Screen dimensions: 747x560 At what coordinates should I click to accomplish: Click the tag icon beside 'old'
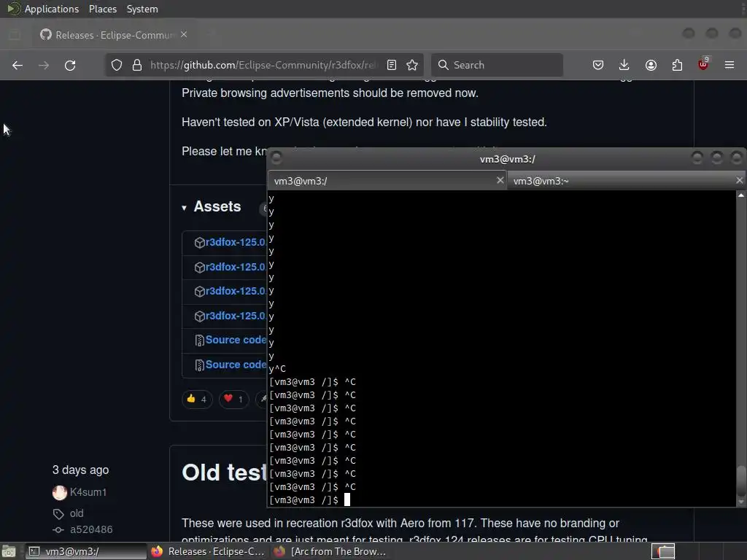point(58,514)
